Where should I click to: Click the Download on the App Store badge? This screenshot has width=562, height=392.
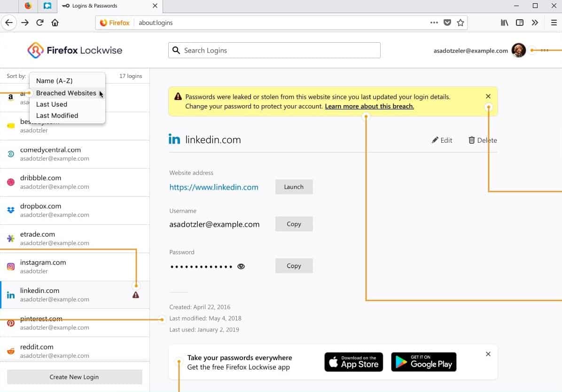point(354,362)
